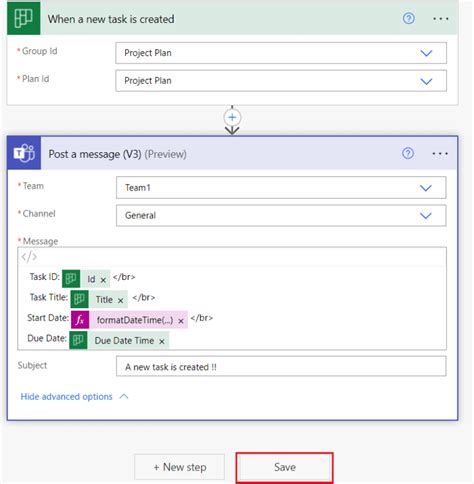Click the Planner icon in trigger header

[x=24, y=18]
